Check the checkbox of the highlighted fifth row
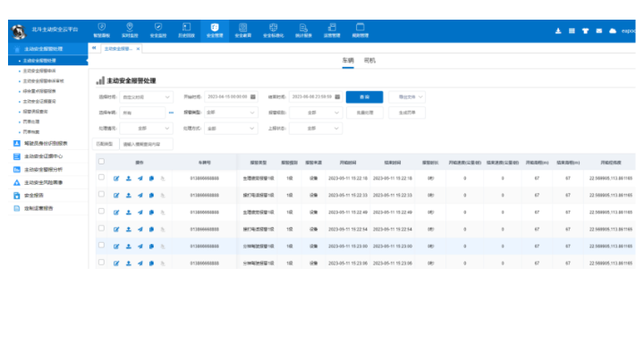This screenshot has height=352, width=644. click(101, 245)
